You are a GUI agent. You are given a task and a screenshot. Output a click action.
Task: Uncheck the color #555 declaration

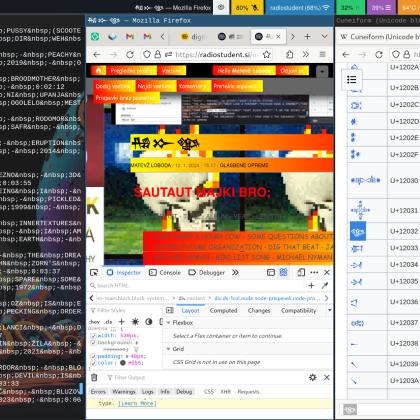click(93, 363)
